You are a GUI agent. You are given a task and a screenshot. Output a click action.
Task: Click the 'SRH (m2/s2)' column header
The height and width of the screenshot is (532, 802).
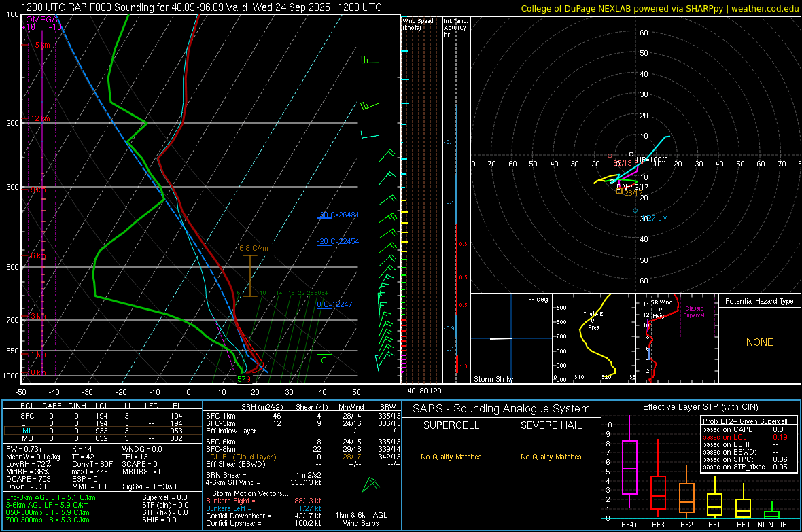click(x=262, y=407)
